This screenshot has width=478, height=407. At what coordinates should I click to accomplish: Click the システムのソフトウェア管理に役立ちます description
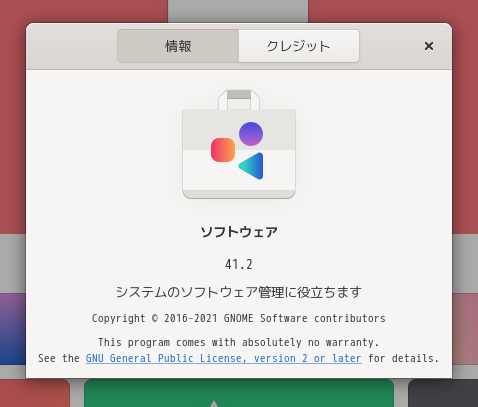click(239, 292)
